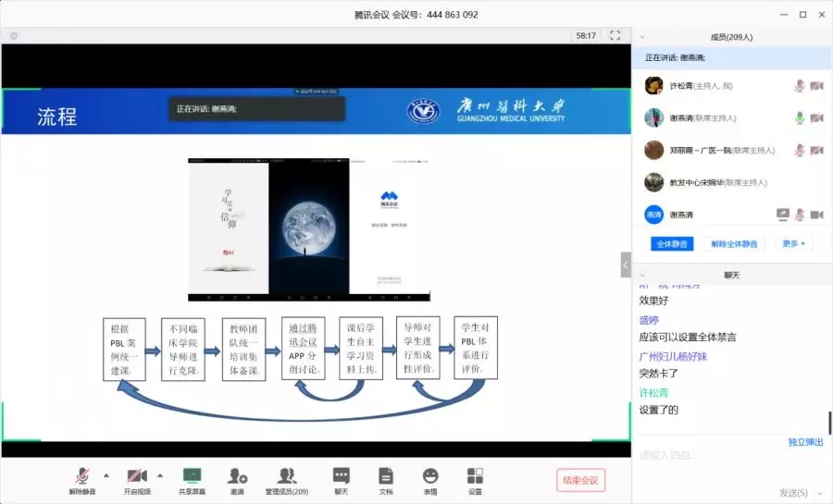Toggle microphone for 许松青 in member list
833x504 pixels.
[799, 85]
